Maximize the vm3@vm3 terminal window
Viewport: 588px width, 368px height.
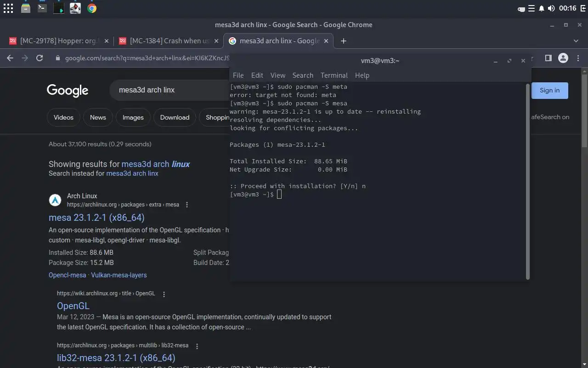(x=509, y=61)
